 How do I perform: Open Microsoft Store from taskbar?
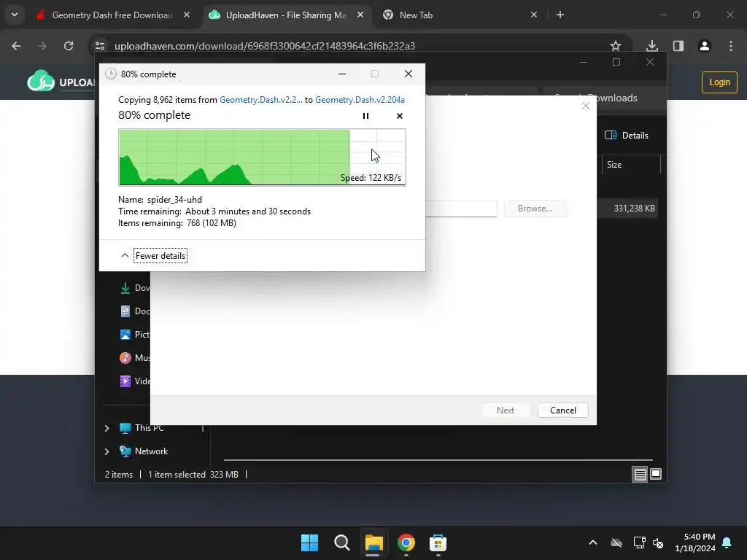(438, 542)
